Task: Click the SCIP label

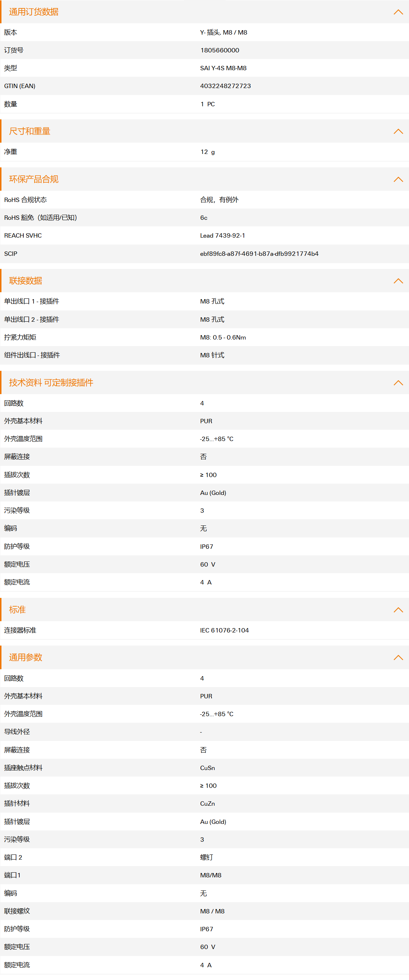Action: 11,254
